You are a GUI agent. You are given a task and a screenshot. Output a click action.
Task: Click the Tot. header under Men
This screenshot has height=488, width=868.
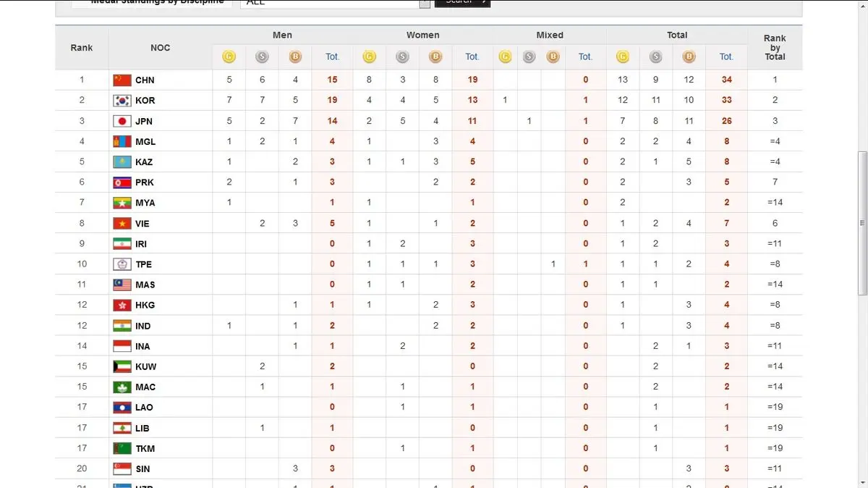[x=332, y=56]
